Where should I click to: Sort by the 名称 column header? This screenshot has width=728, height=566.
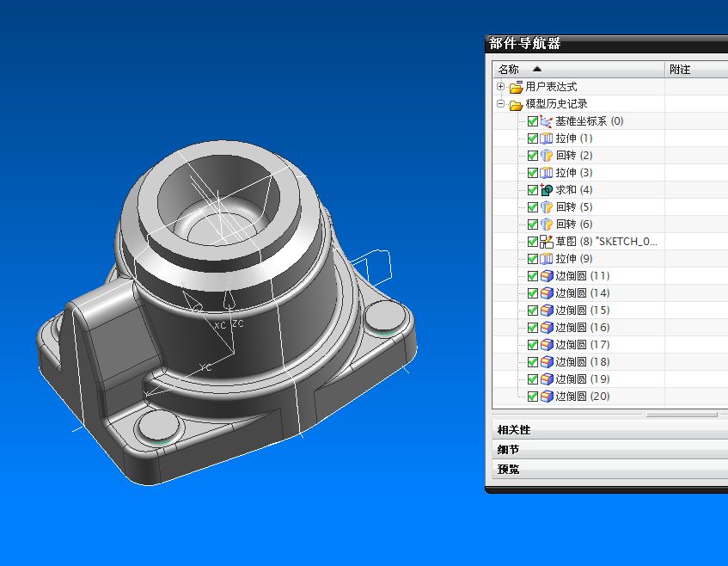[x=578, y=69]
